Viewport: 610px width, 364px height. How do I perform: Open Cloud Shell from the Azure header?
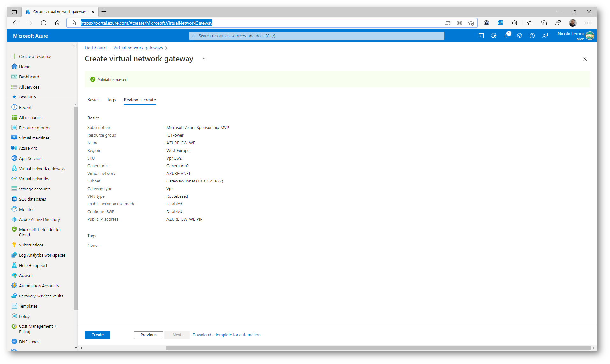(481, 36)
